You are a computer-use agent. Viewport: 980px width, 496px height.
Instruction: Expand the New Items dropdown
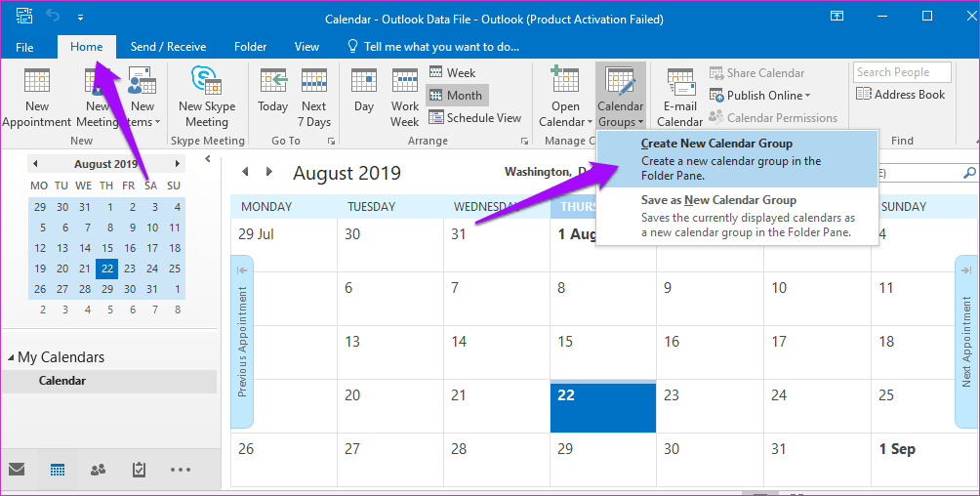[x=142, y=97]
